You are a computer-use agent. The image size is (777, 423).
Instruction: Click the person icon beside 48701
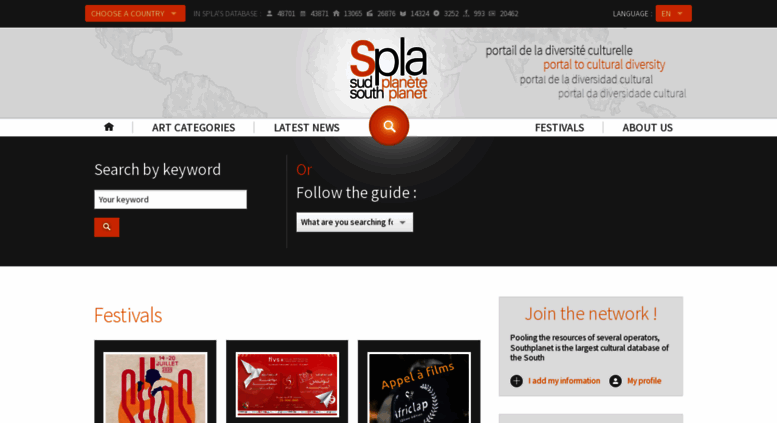(x=270, y=14)
